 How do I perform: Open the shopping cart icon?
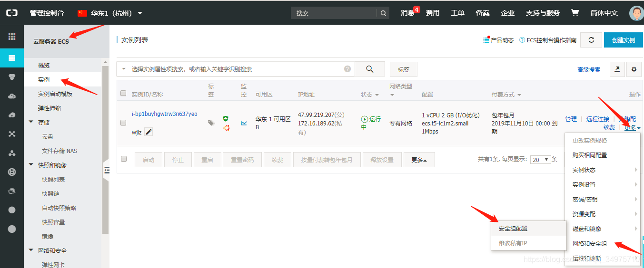tap(575, 13)
